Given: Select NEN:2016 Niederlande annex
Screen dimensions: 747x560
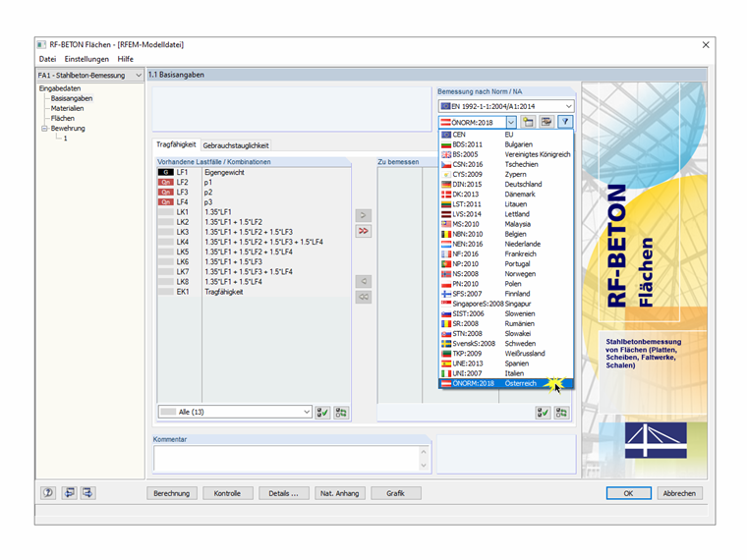Looking at the screenshot, I should (x=505, y=244).
